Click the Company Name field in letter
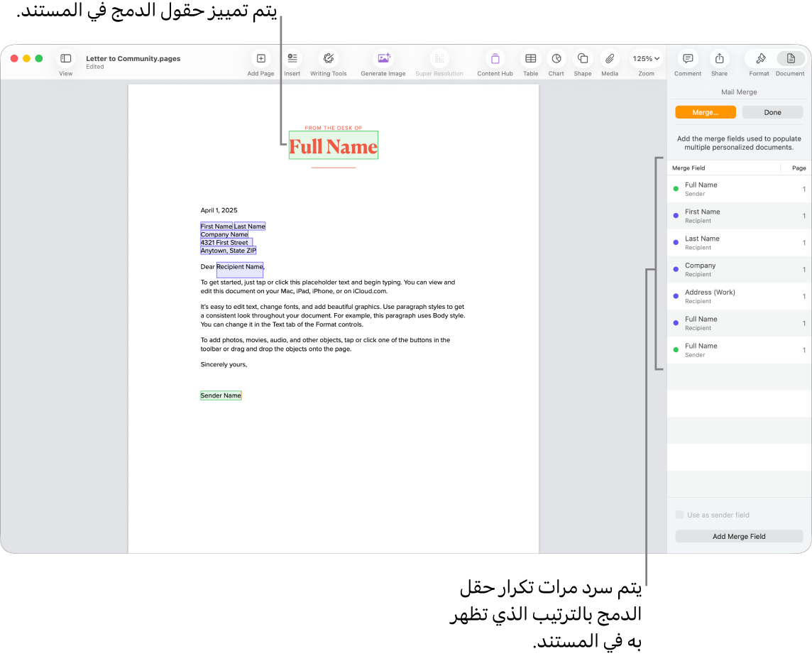812x661 pixels. pos(224,234)
